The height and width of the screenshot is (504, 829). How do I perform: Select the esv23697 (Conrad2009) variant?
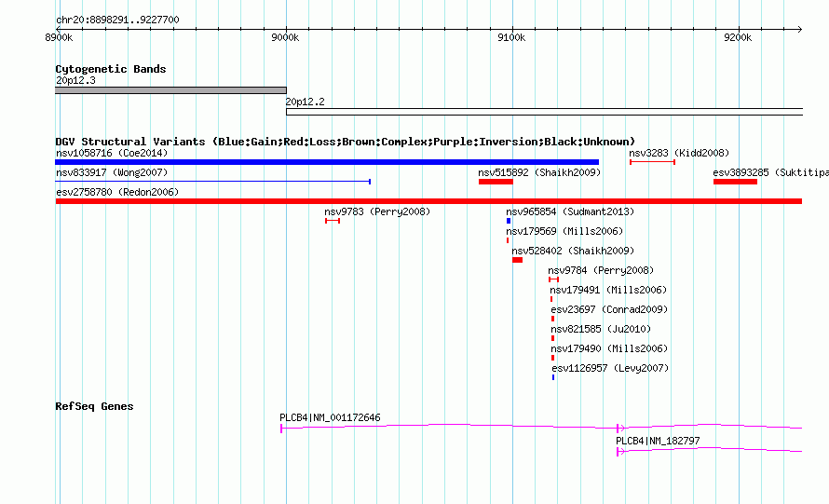pos(609,309)
